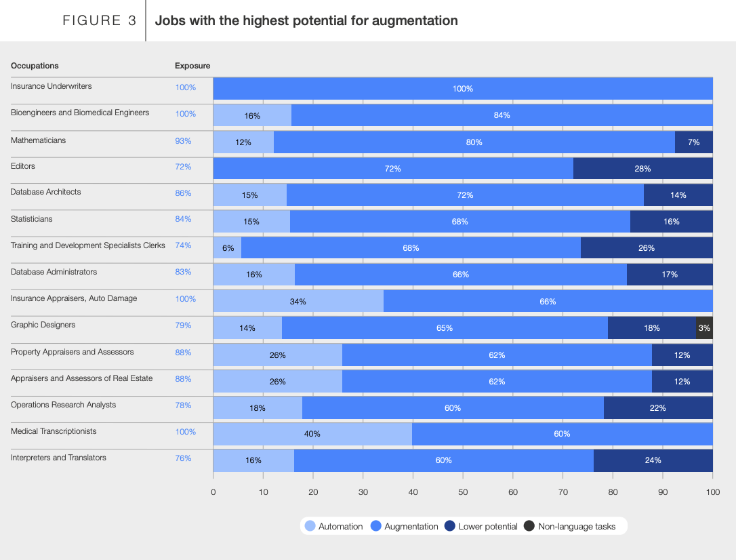The image size is (736, 560).
Task: Select the 24% segment for Interpreters and Translators
Action: coord(653,460)
